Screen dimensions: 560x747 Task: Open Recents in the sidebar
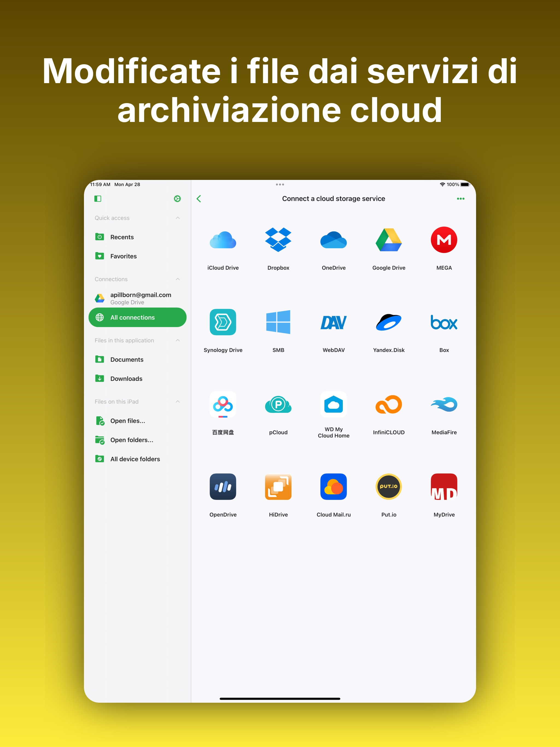click(138, 237)
